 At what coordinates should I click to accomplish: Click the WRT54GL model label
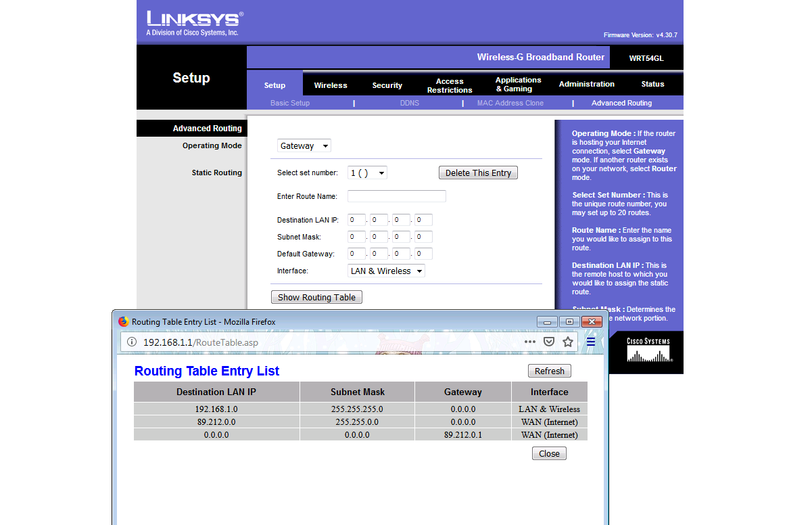646,58
